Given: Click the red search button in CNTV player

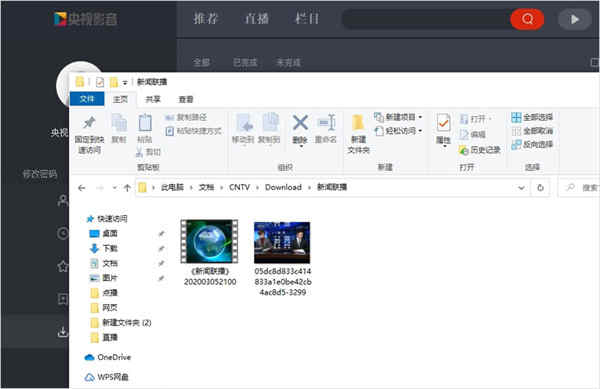Looking at the screenshot, I should pyautogui.click(x=527, y=19).
